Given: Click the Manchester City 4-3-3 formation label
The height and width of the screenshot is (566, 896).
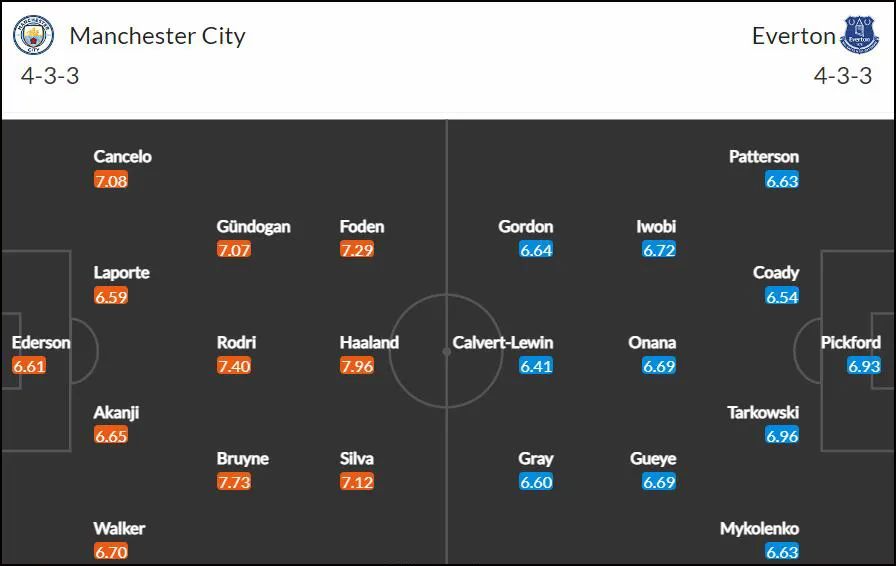Looking at the screenshot, I should [50, 76].
